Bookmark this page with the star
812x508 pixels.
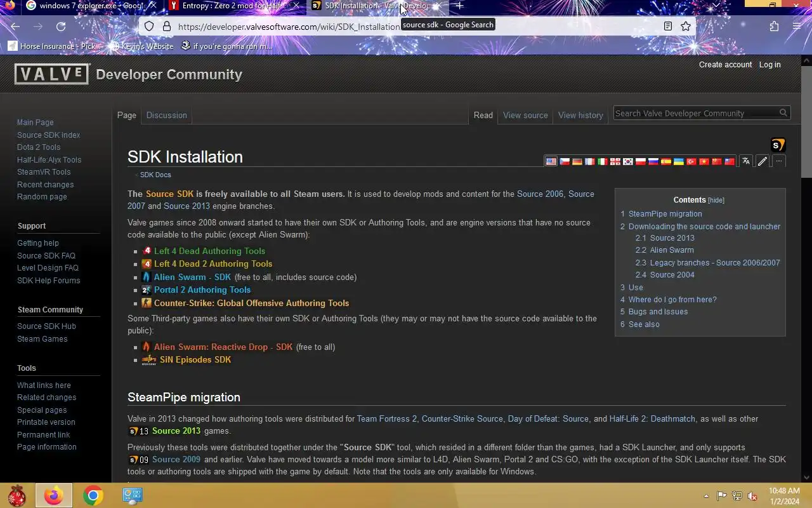(x=686, y=27)
